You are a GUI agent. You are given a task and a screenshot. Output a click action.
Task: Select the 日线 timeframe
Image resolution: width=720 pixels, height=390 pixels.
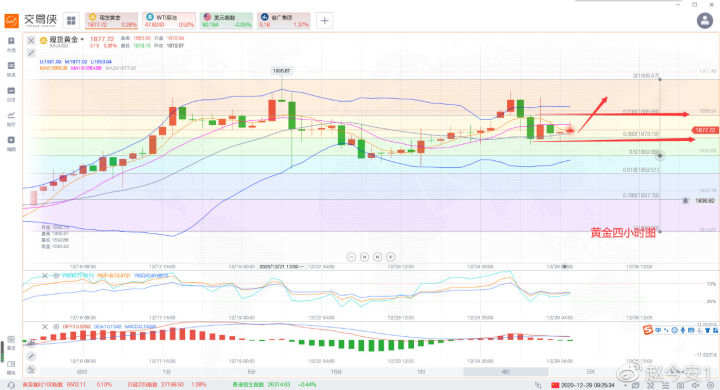590,372
